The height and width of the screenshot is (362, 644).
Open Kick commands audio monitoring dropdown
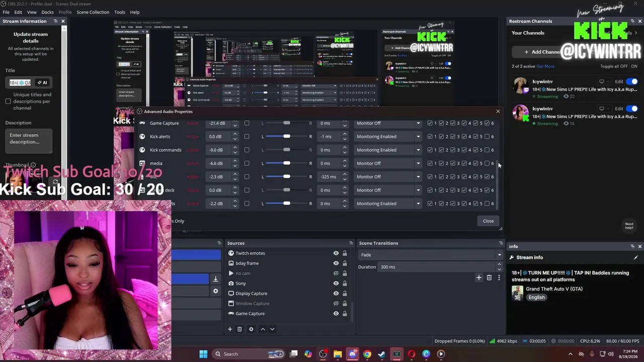coord(387,150)
